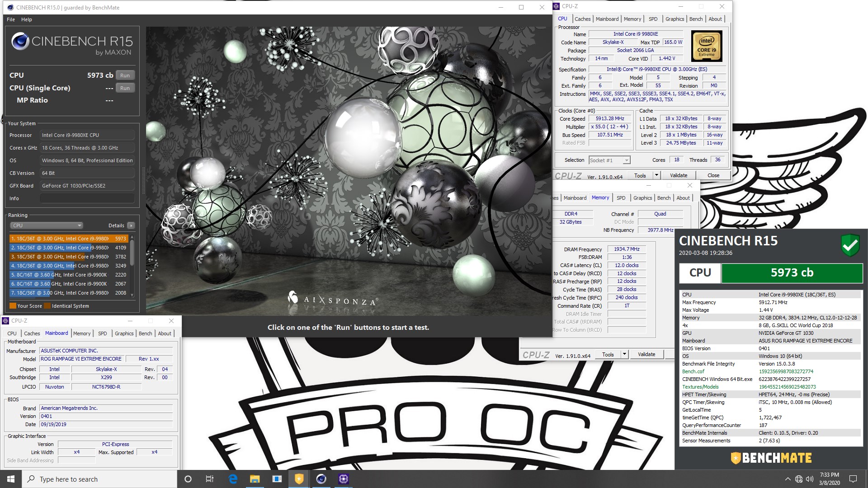Open Task View on the taskbar
Viewport: 868px width, 488px height.
pos(210,479)
